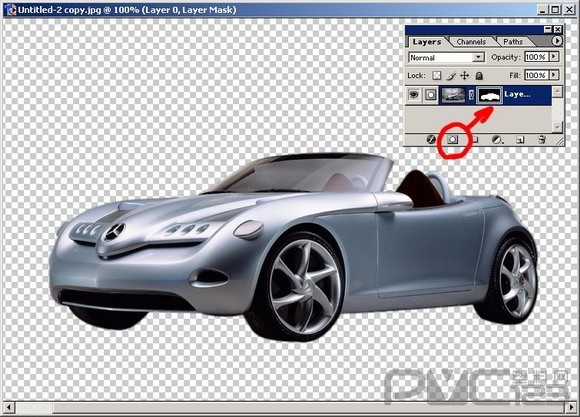The height and width of the screenshot is (417, 580).
Task: Minimize the Untitled-2 copy.jpg window
Action: click(x=542, y=10)
